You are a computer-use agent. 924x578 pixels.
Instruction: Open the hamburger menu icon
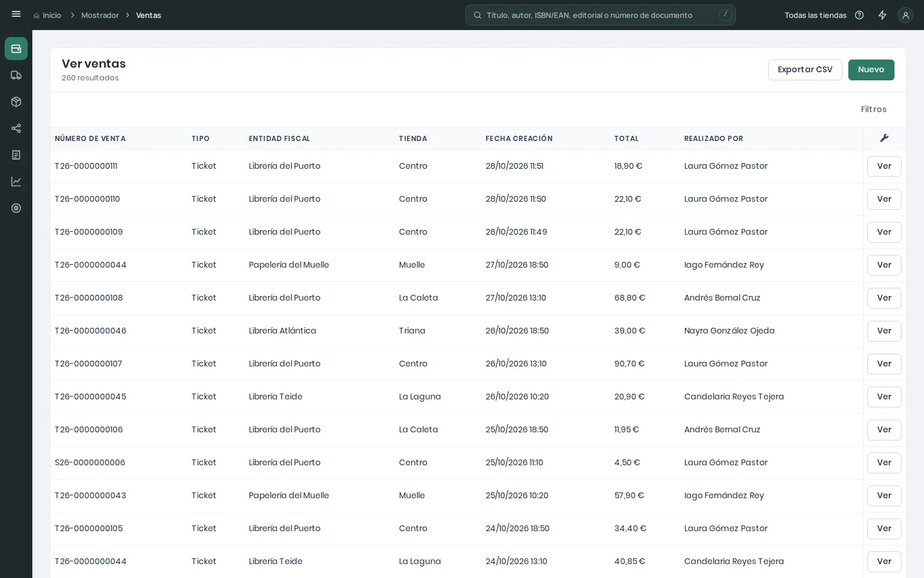tap(16, 14)
